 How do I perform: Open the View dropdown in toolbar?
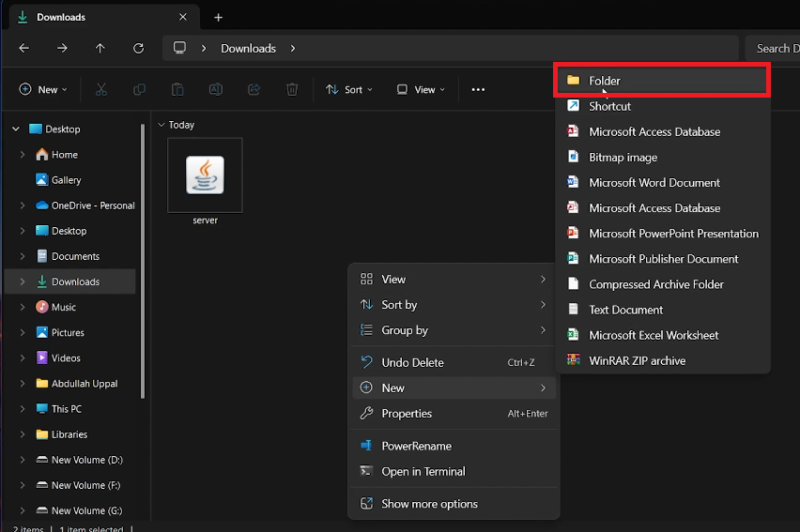click(x=419, y=89)
